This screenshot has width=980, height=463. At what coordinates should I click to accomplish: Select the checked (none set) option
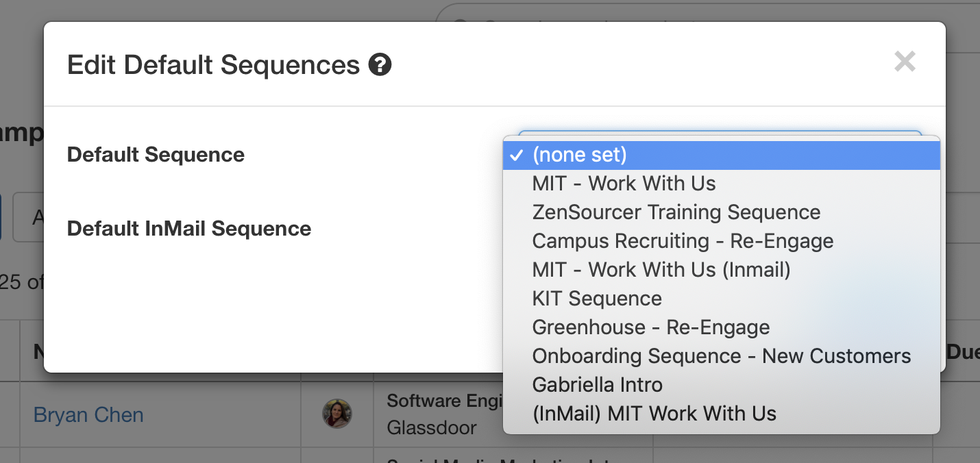coord(722,155)
